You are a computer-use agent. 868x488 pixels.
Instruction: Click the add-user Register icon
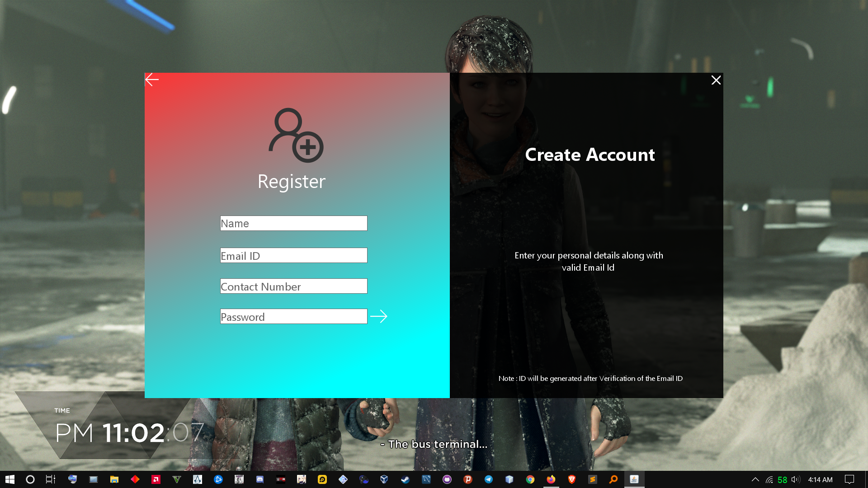[x=296, y=135]
